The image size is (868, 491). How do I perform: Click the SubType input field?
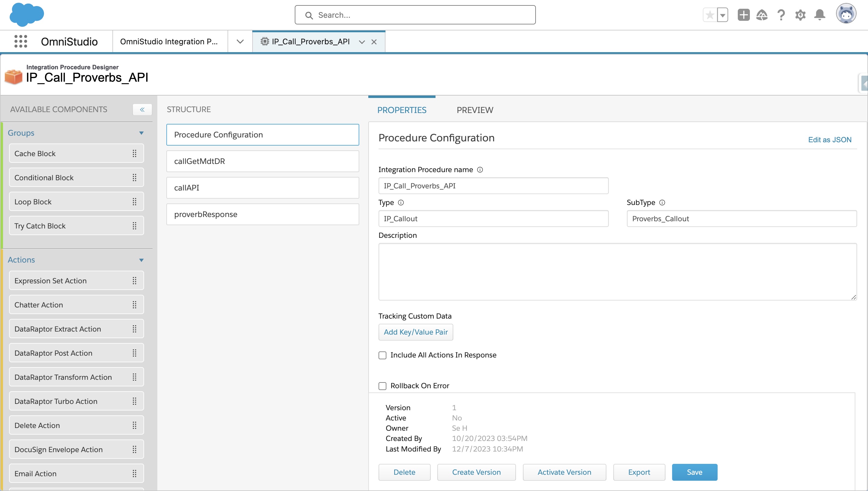click(742, 219)
